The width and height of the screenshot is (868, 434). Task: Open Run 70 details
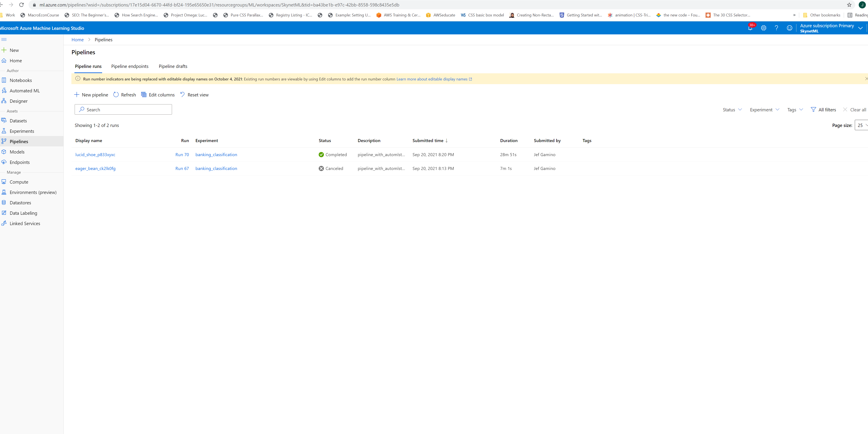pos(182,155)
